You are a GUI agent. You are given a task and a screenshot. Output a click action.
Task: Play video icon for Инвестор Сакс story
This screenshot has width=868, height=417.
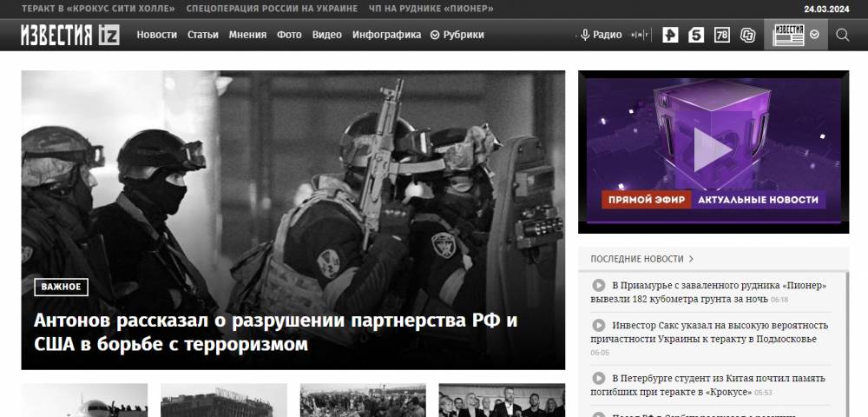(599, 326)
